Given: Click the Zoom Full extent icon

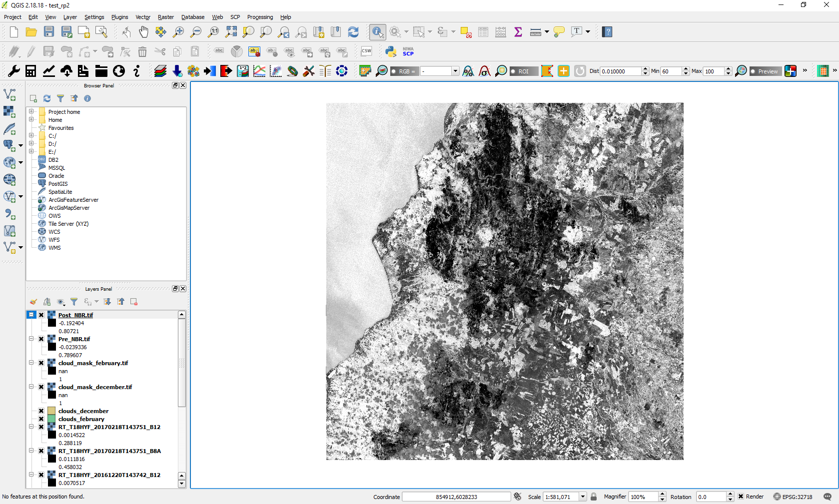Looking at the screenshot, I should pos(231,32).
